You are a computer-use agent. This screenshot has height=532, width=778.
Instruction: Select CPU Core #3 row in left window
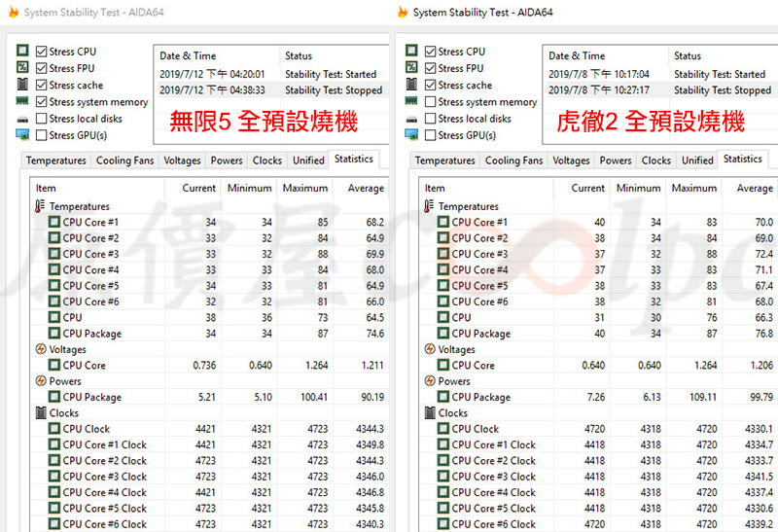click(x=209, y=254)
